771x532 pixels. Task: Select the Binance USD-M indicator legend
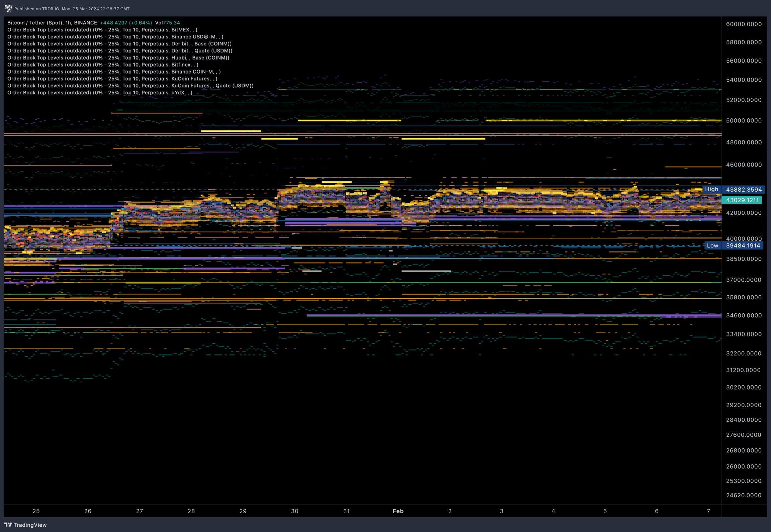point(115,37)
